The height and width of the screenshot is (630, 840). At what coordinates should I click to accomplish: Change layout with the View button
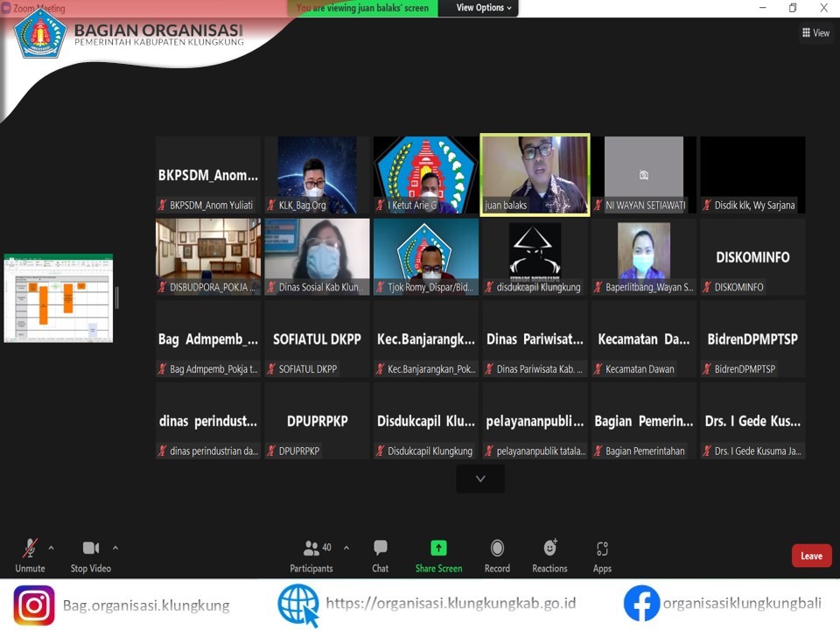pyautogui.click(x=815, y=33)
